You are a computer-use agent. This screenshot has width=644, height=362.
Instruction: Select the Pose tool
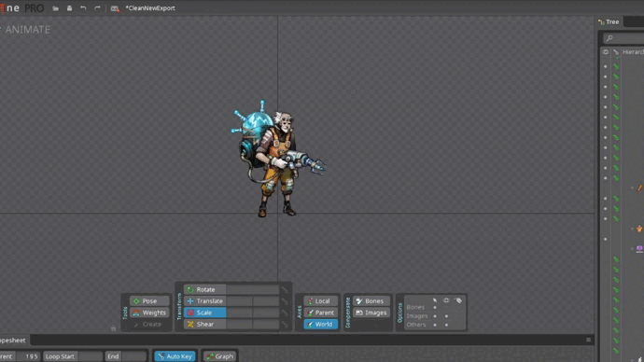pyautogui.click(x=149, y=300)
